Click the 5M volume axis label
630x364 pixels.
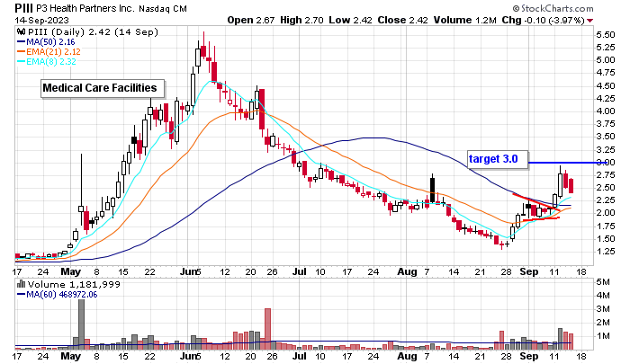[x=603, y=282]
